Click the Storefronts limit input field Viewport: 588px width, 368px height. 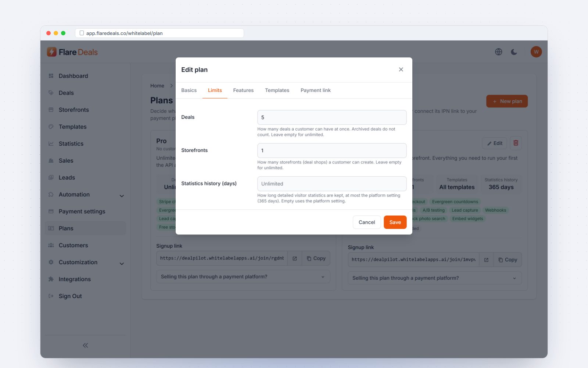(x=332, y=151)
